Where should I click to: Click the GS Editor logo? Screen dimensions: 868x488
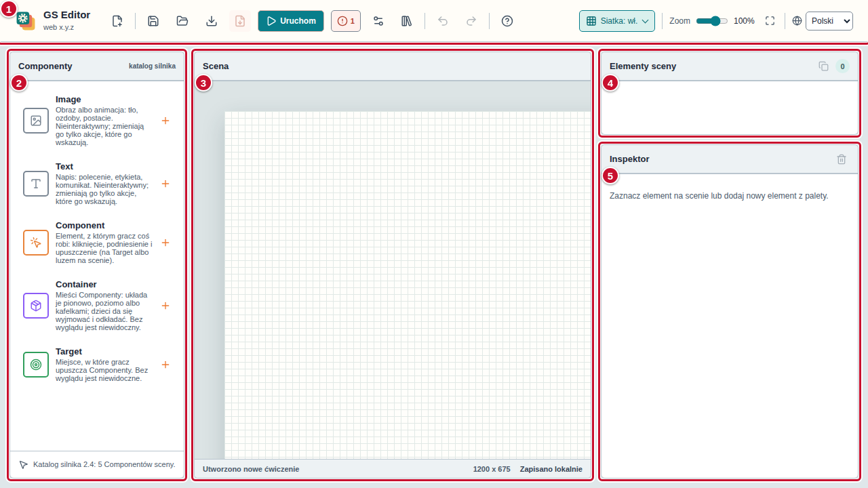point(26,21)
